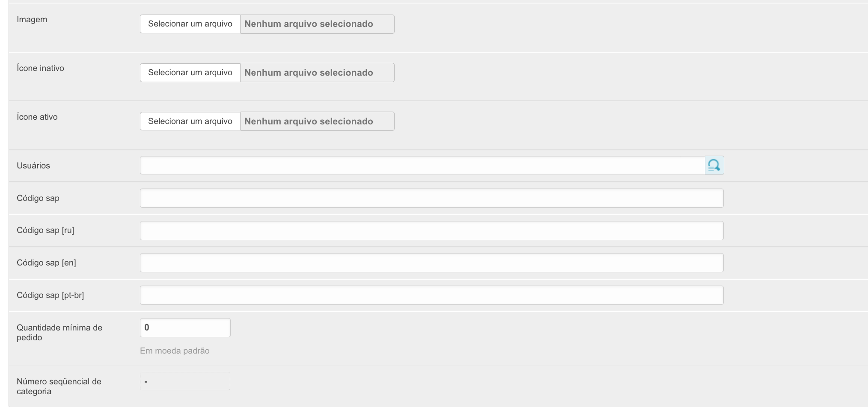Click Ícone inativo's empty file name box
Screen dimensions: 868x407
click(317, 73)
